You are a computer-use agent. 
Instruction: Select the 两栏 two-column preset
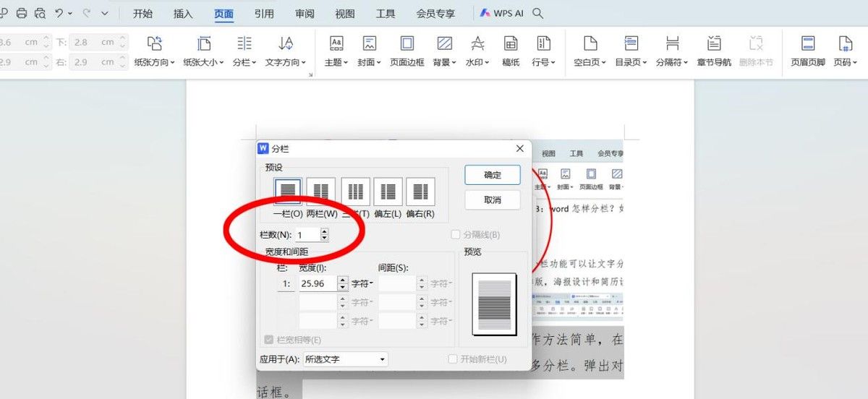321,197
